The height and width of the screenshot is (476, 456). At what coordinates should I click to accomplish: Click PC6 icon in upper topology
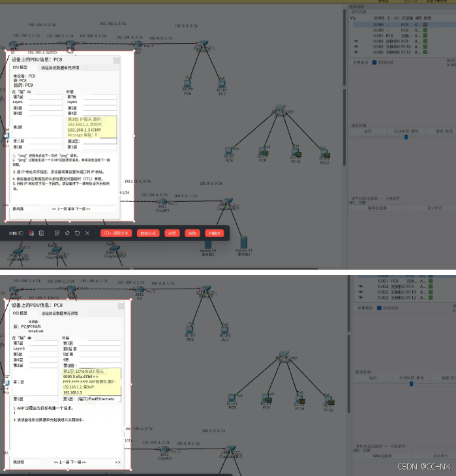pos(187,84)
